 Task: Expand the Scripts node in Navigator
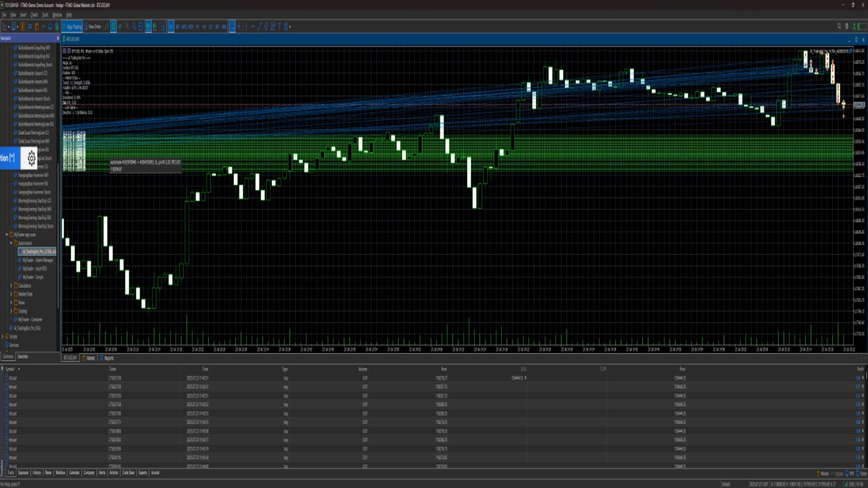(x=2, y=336)
